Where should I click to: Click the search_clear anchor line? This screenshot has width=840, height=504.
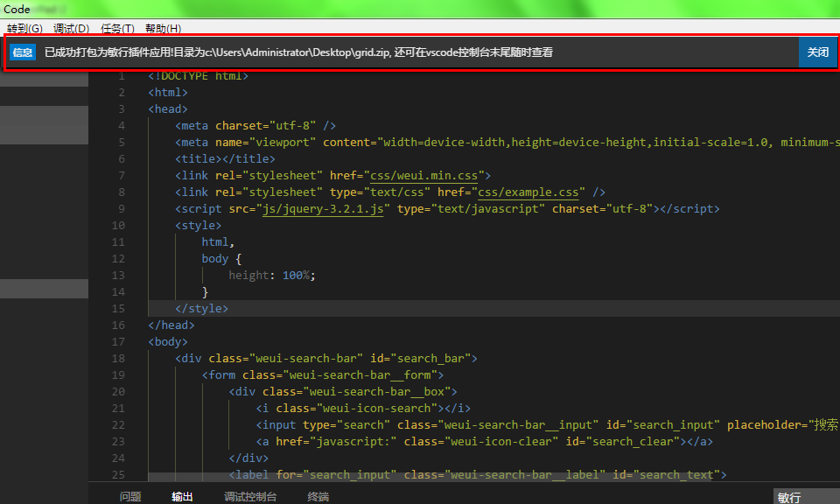click(484, 441)
